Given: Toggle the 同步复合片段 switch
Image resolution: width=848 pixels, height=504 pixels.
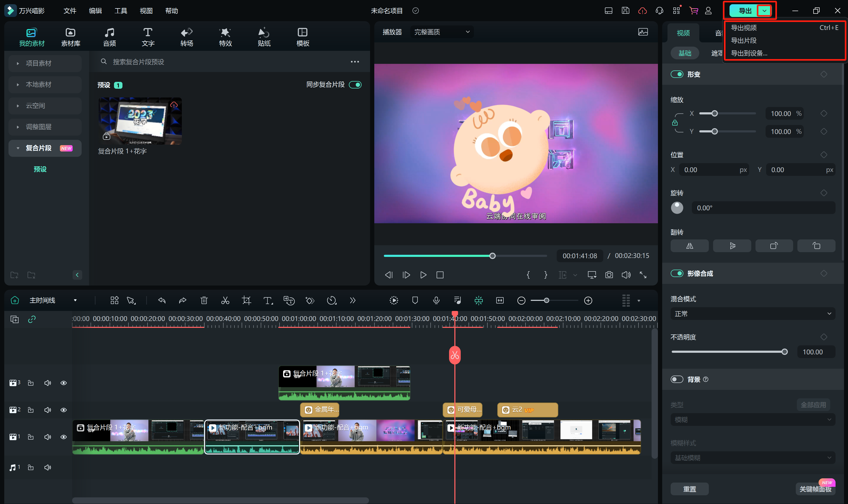Looking at the screenshot, I should (x=355, y=84).
